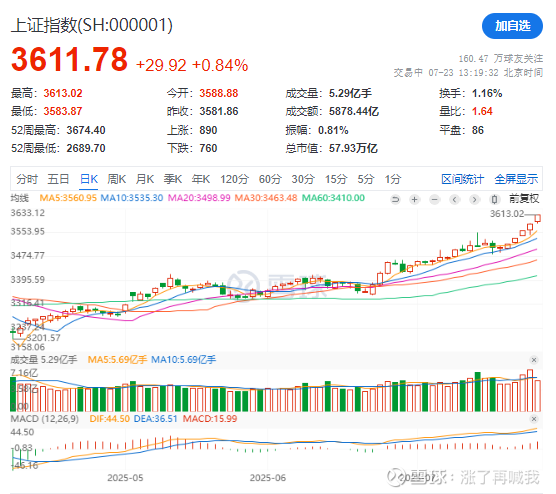Switch to the 30分 chart tab

303,179
